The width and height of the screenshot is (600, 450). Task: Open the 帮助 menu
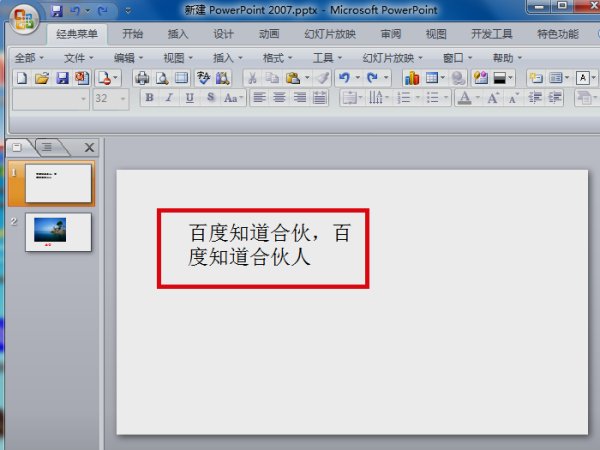point(507,58)
